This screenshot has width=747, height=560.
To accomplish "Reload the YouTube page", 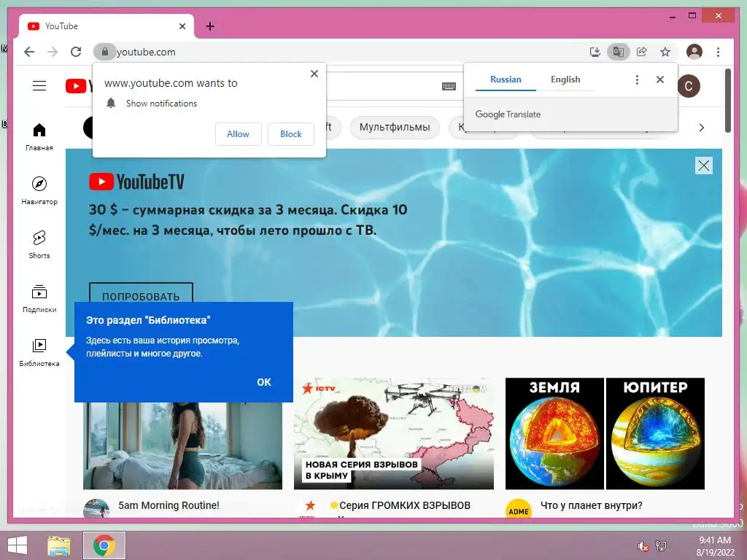I will 76,52.
